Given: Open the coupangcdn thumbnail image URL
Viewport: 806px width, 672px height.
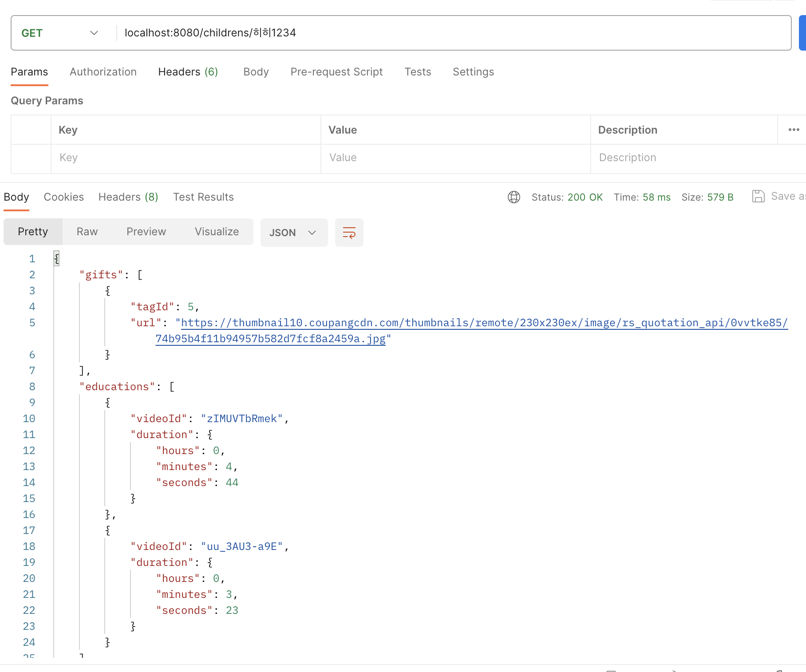Looking at the screenshot, I should pos(444,323).
